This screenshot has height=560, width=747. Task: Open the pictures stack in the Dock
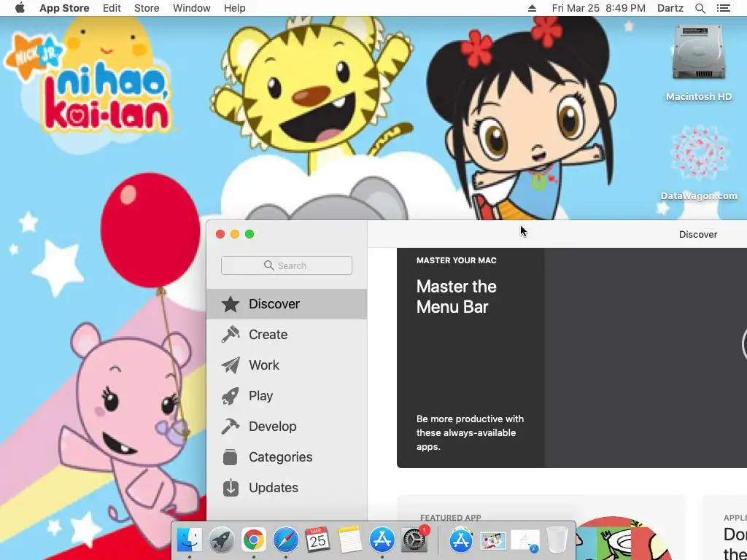(493, 540)
